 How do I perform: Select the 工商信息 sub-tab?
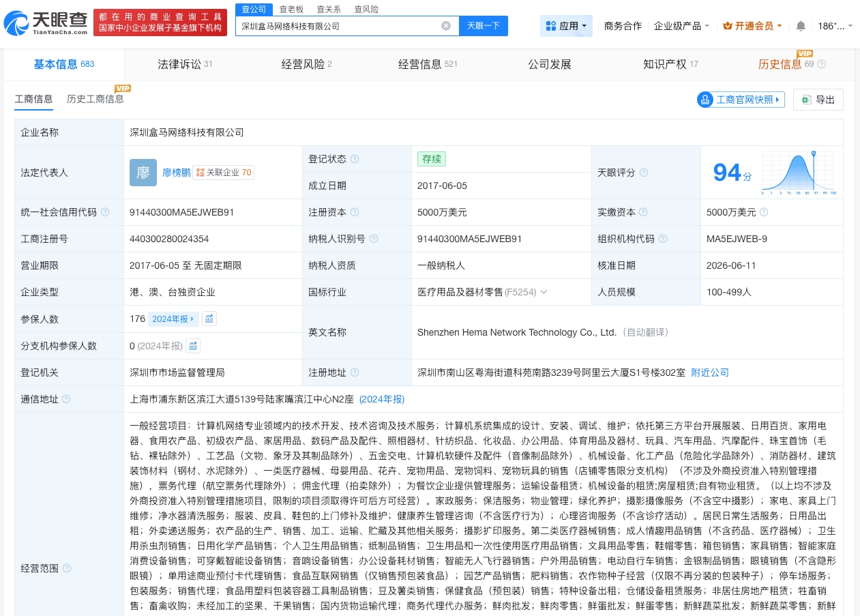[33, 99]
